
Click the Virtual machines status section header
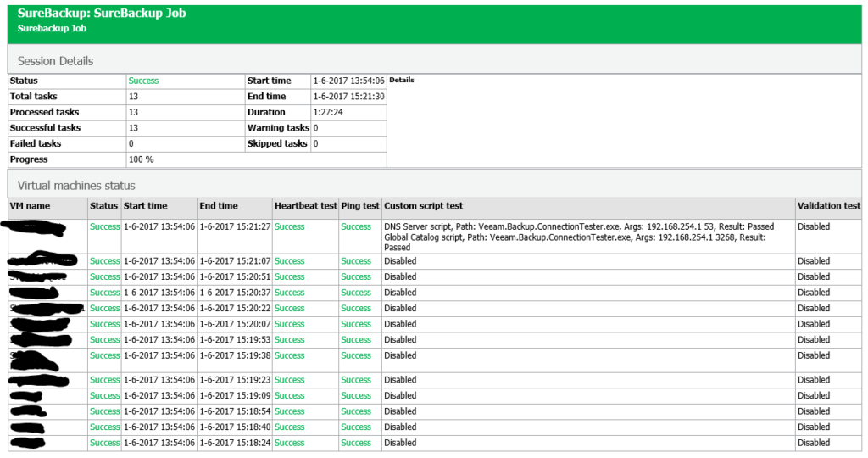76,185
